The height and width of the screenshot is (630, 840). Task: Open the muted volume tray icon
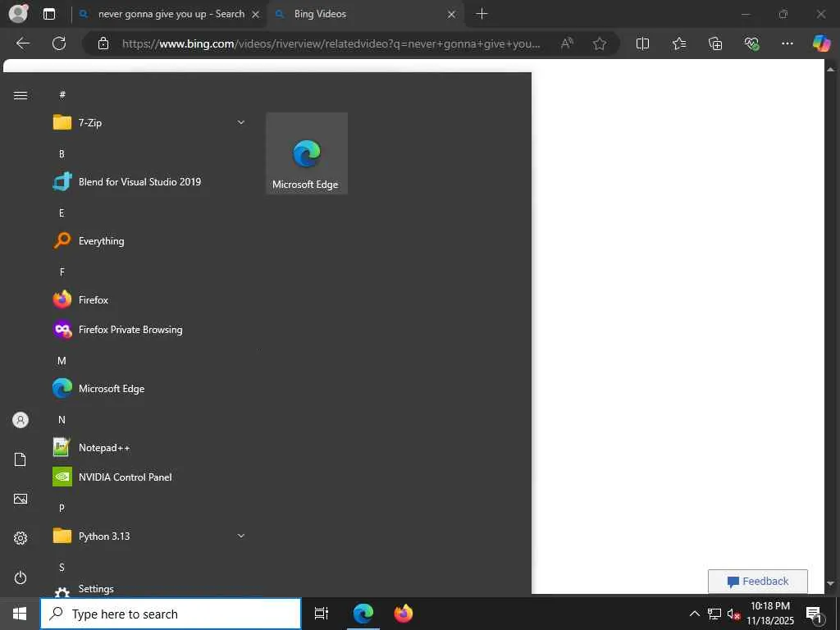(733, 614)
